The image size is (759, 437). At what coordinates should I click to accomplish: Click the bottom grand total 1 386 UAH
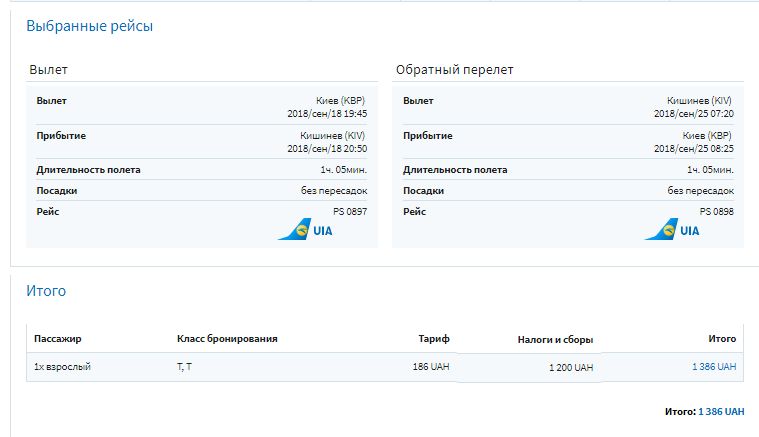coord(720,412)
